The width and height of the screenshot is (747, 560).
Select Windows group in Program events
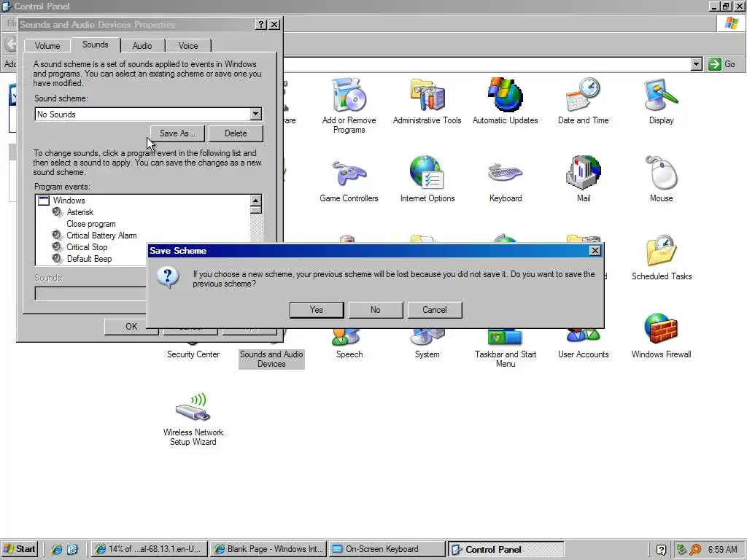(x=69, y=201)
